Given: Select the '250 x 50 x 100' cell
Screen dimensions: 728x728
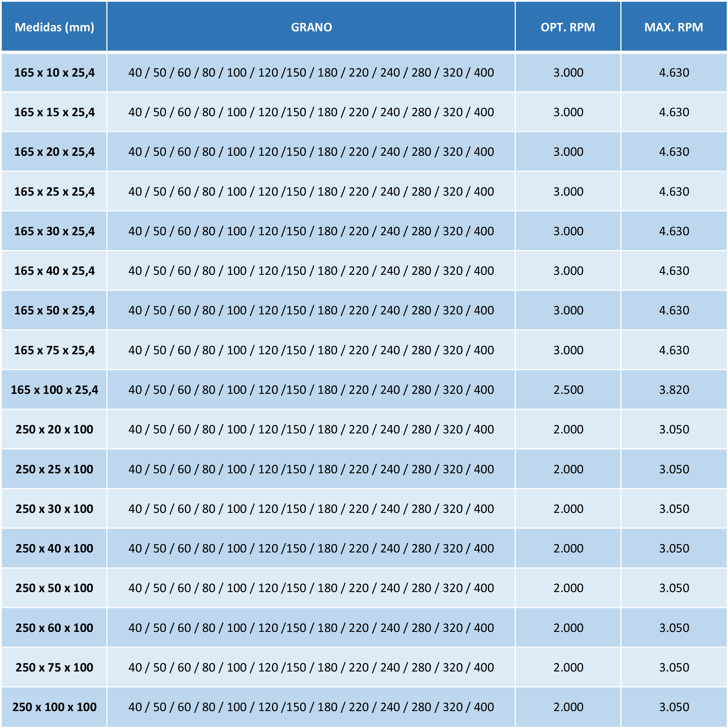Looking at the screenshot, I should tap(54, 588).
